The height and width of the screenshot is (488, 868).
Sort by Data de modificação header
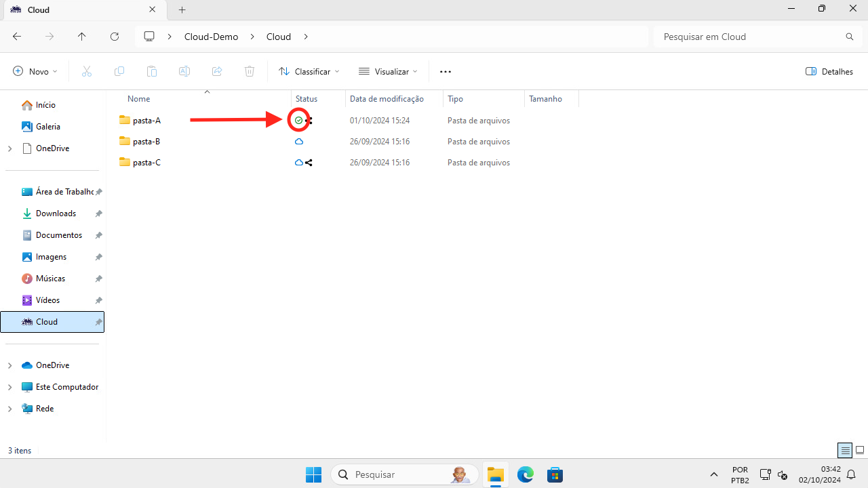click(387, 99)
